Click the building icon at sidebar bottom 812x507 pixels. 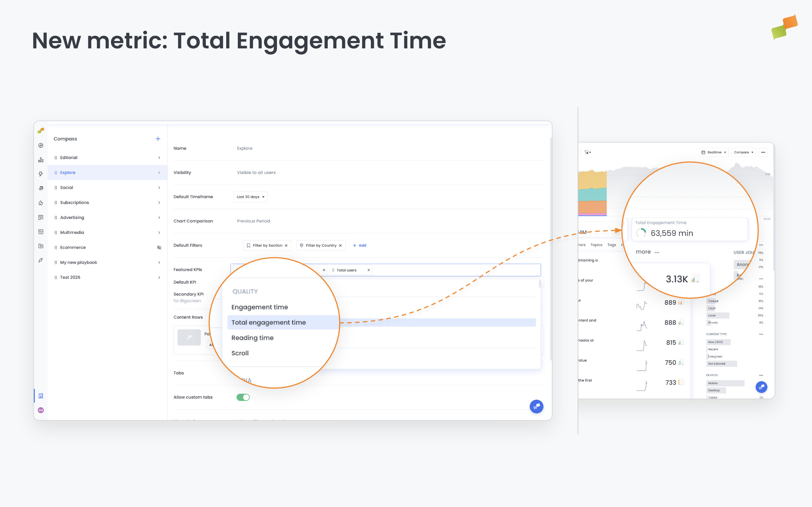pos(40,396)
